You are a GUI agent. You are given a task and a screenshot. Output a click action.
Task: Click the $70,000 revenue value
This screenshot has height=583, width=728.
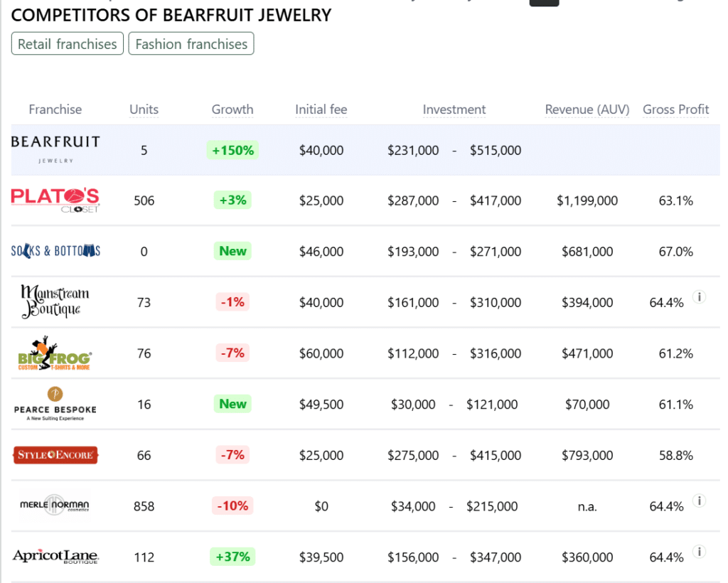point(587,405)
